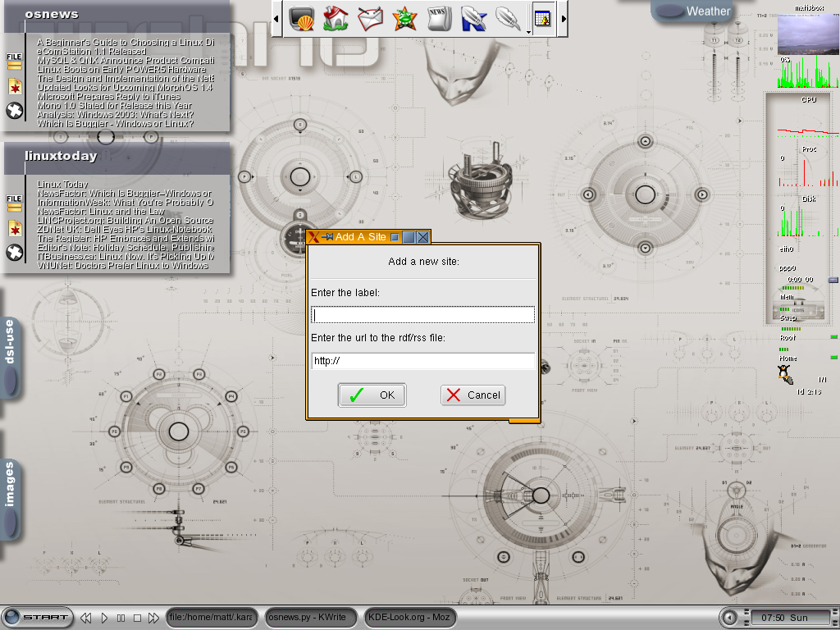The image size is (840, 630).
Task: Click the X window menu icon of Add A Site
Action: [x=313, y=237]
